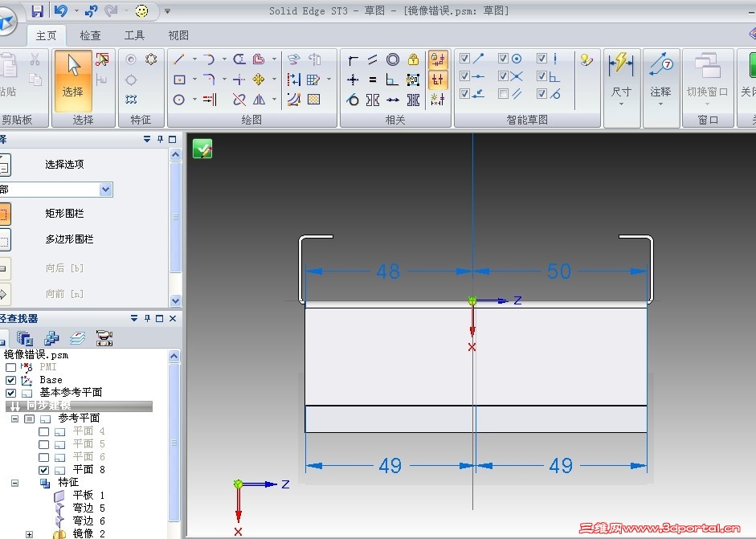Click the green checkmark Close Sketch icon
This screenshot has height=539, width=756.
pyautogui.click(x=202, y=149)
